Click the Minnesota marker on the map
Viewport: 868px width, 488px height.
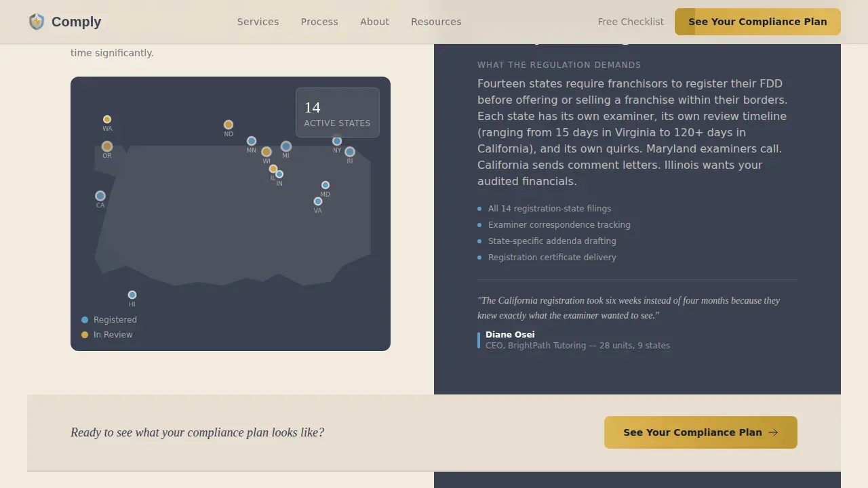tap(252, 142)
